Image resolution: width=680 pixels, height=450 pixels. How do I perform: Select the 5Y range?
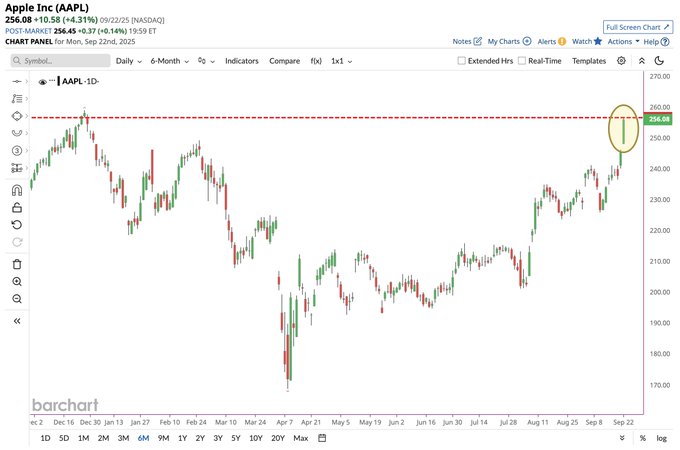pos(235,438)
